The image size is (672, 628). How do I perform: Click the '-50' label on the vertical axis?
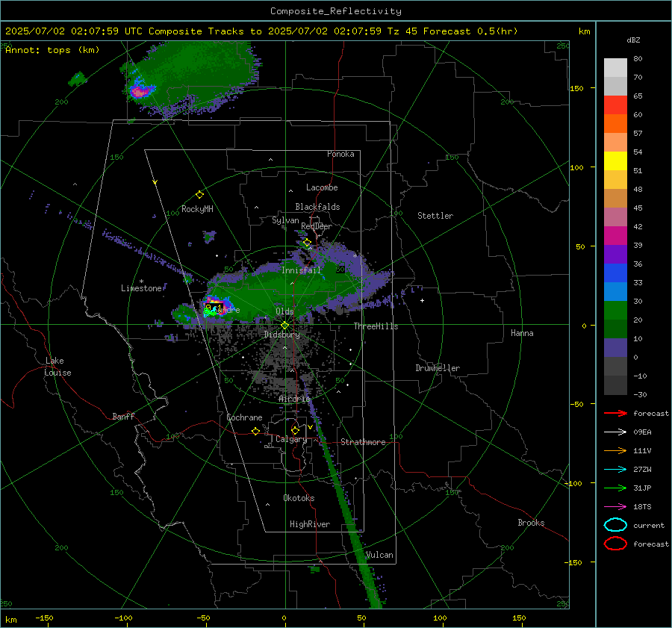(x=576, y=404)
